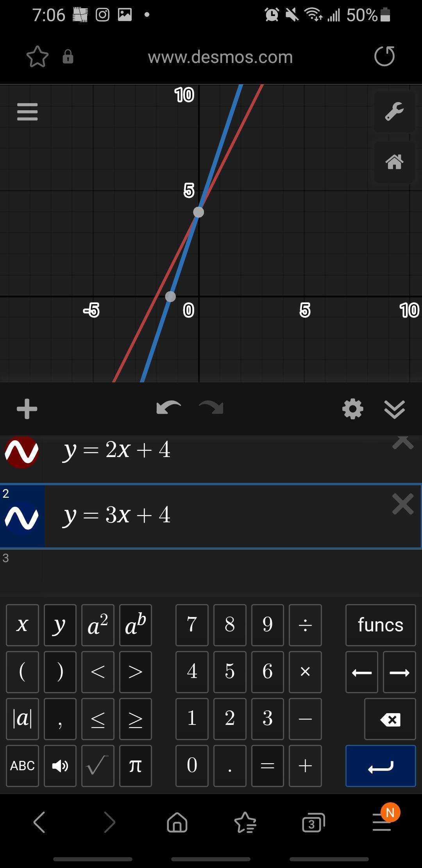Bookmark page with star icon
Screen dimensions: 422x868
pyautogui.click(x=38, y=57)
